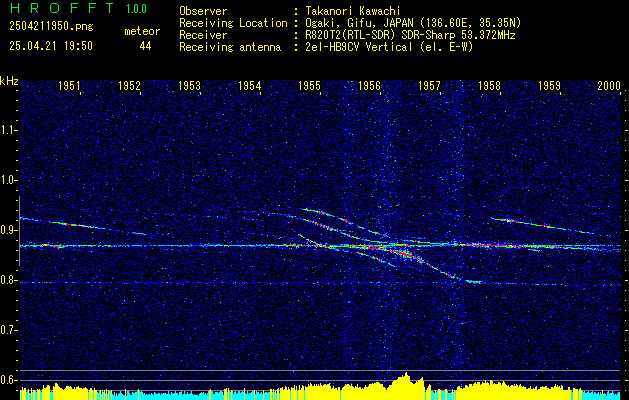This screenshot has width=629, height=400.
Task: Click time marker 1959
Action: (x=549, y=85)
